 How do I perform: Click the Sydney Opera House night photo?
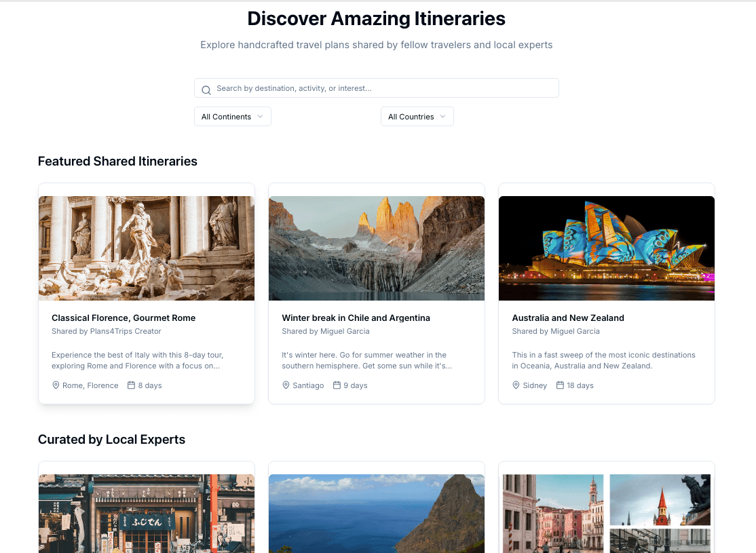click(606, 248)
